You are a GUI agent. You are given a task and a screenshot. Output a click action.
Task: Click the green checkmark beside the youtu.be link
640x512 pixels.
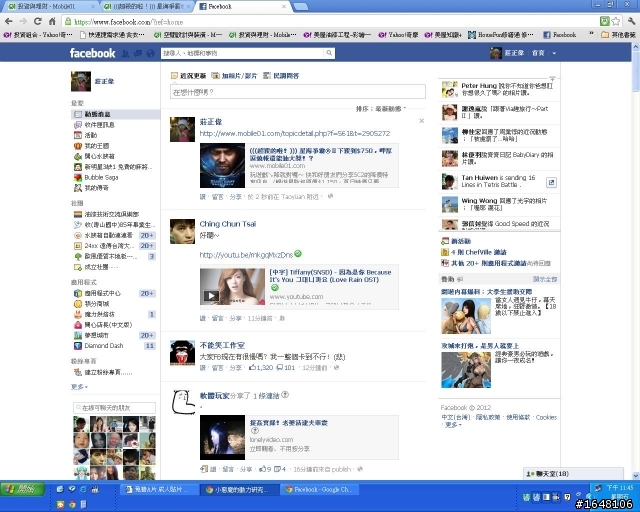click(298, 254)
